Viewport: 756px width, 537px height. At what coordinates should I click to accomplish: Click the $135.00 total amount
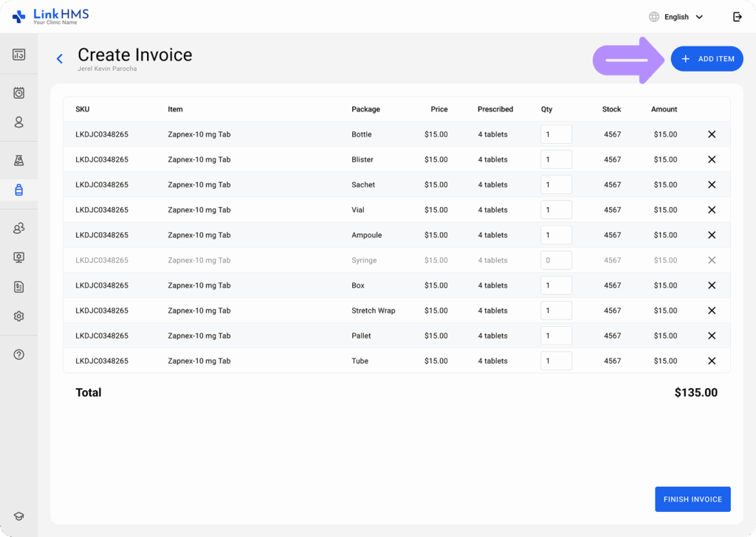coord(695,392)
